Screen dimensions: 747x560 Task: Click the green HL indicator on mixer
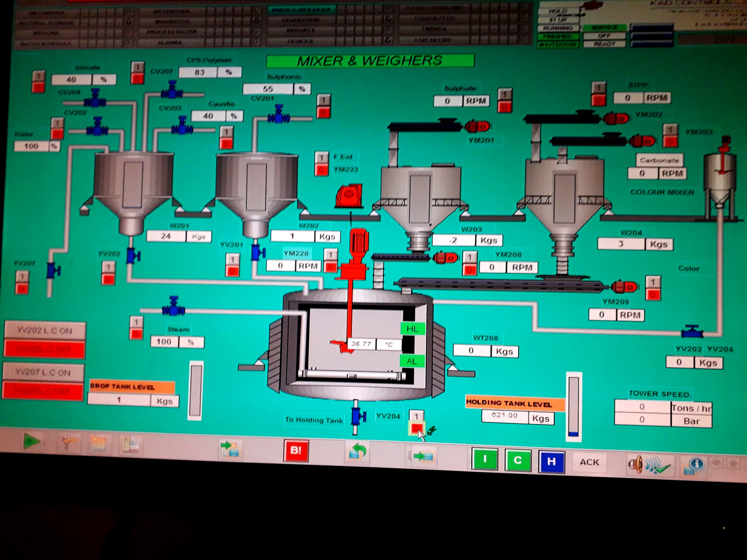412,329
